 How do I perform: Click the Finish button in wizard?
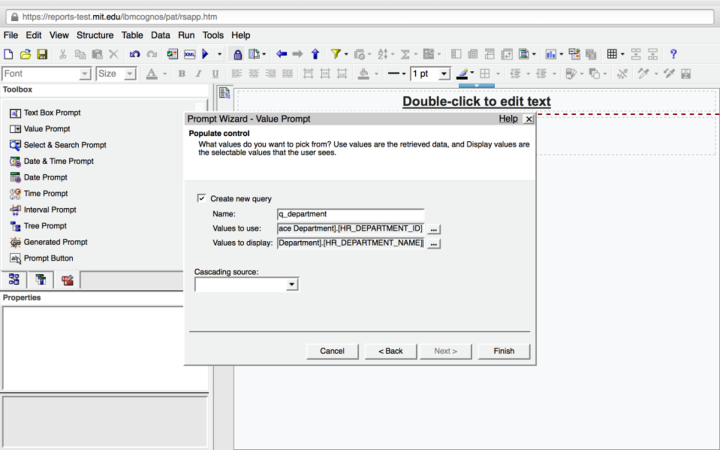click(503, 351)
